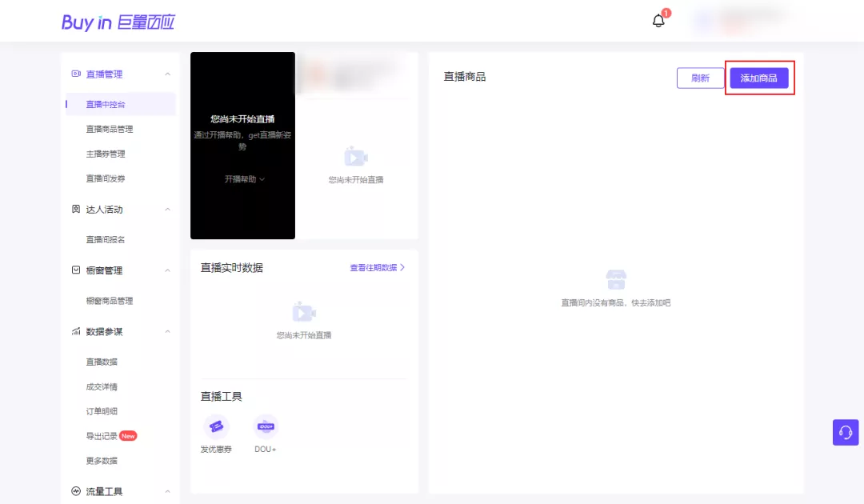
Task: Expand the 开播帮助 dropdown
Action: point(244,179)
